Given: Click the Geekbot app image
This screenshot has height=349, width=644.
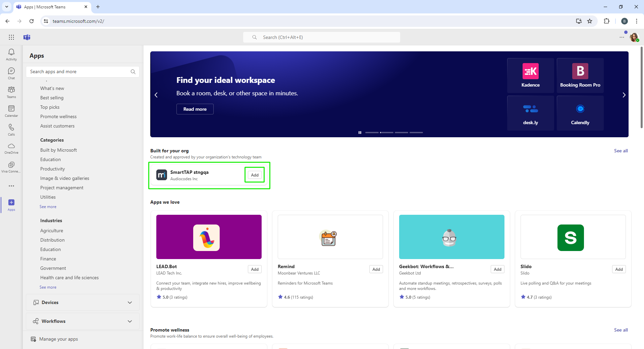Looking at the screenshot, I should tap(451, 237).
